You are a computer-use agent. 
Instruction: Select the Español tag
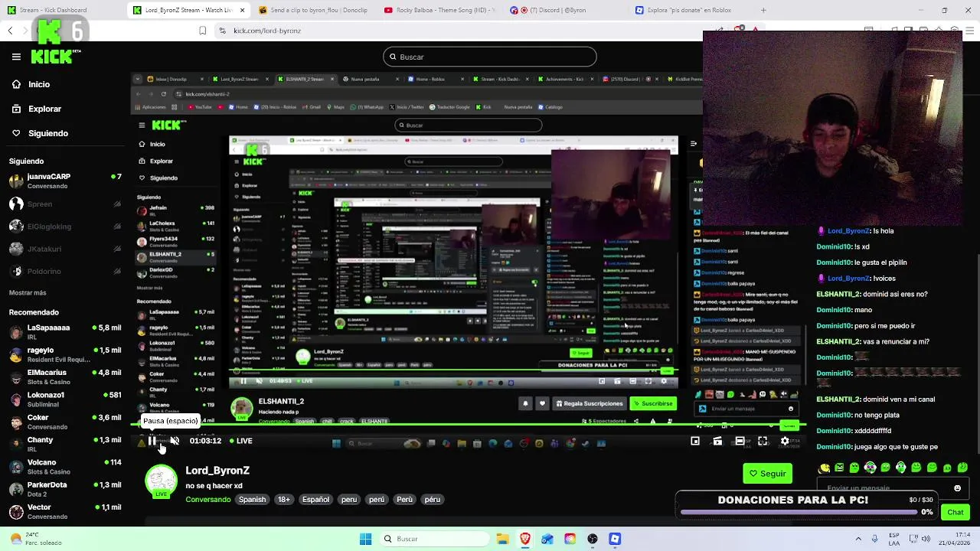[x=315, y=500]
